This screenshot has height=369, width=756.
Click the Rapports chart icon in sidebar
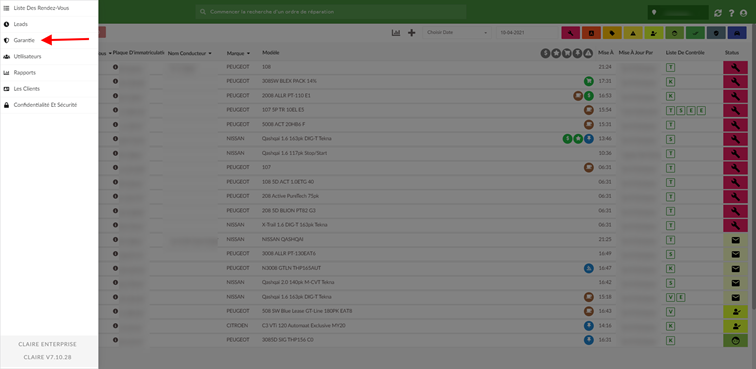[6, 73]
